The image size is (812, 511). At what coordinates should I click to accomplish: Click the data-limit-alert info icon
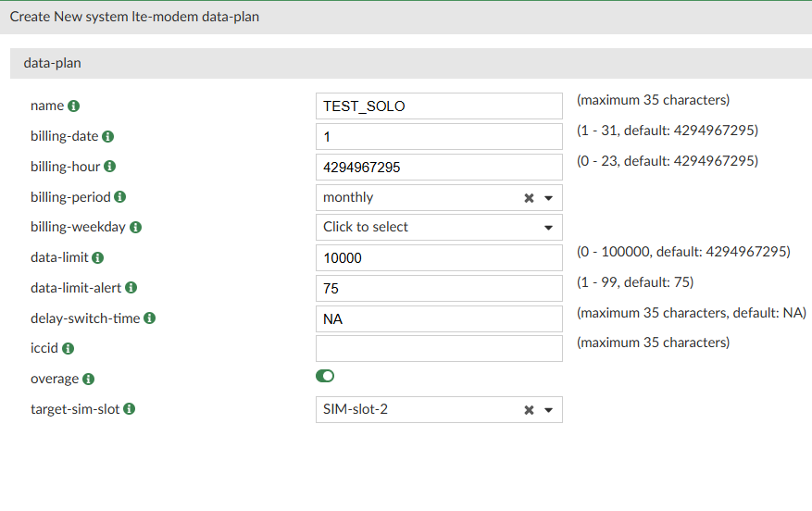click(131, 288)
